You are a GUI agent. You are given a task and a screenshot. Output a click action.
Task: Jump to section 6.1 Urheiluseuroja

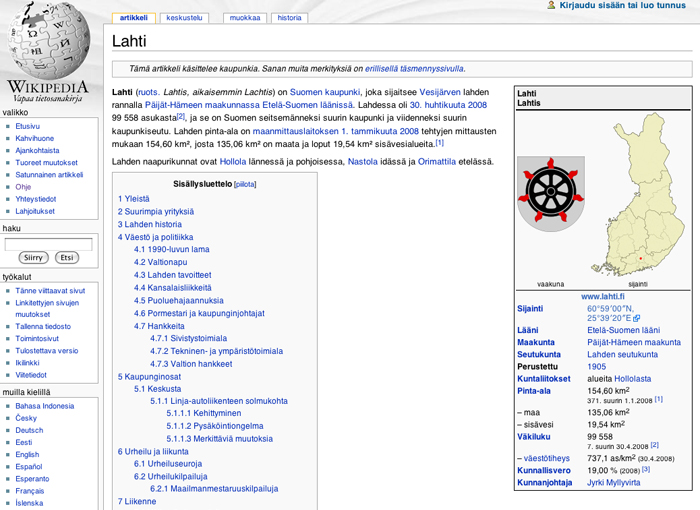click(x=168, y=464)
